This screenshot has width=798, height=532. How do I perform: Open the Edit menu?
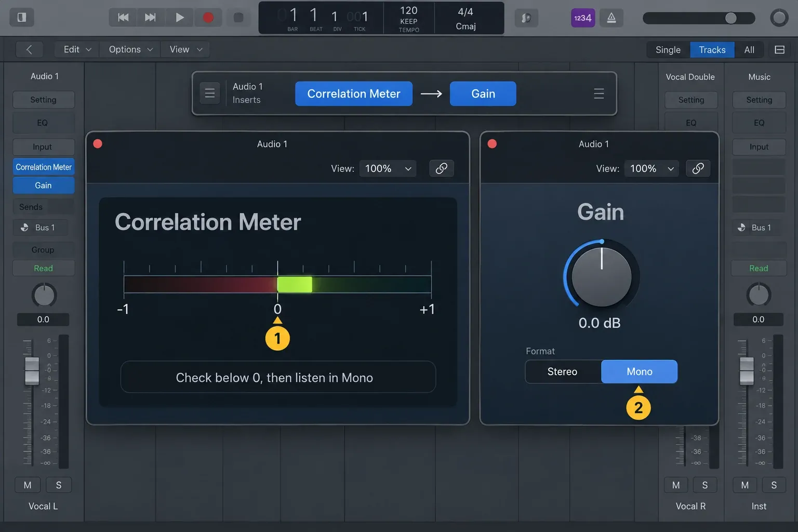coord(77,49)
